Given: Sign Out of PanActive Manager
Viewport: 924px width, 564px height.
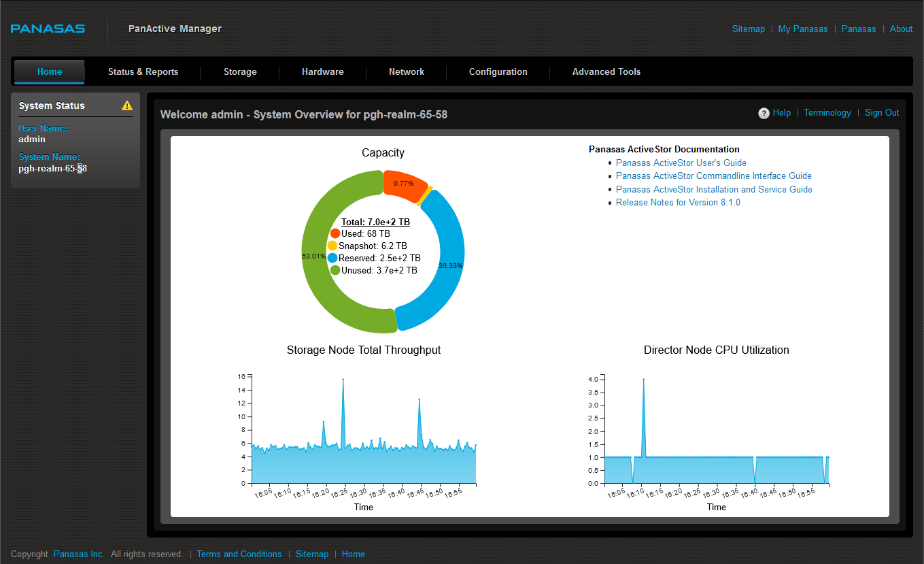Looking at the screenshot, I should [x=882, y=113].
